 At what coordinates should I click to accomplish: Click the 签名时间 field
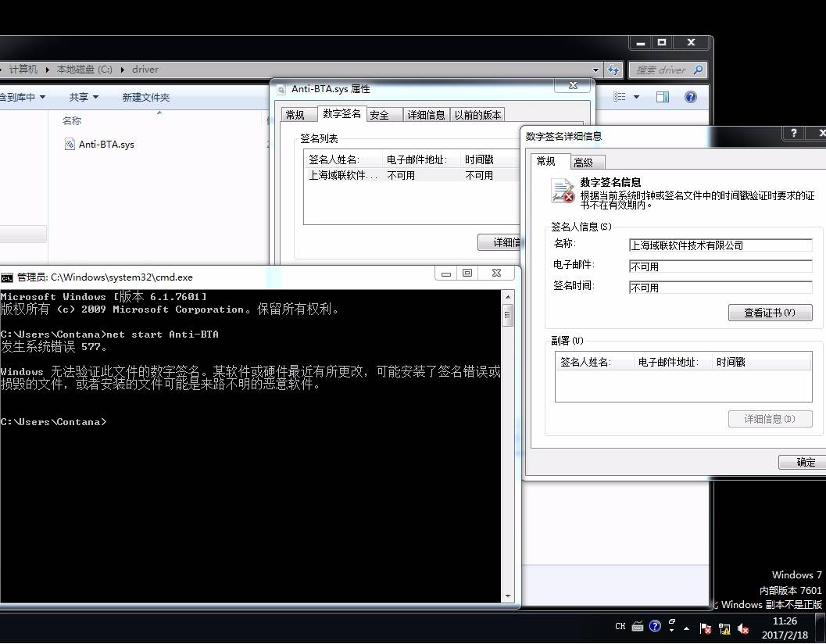click(x=721, y=287)
